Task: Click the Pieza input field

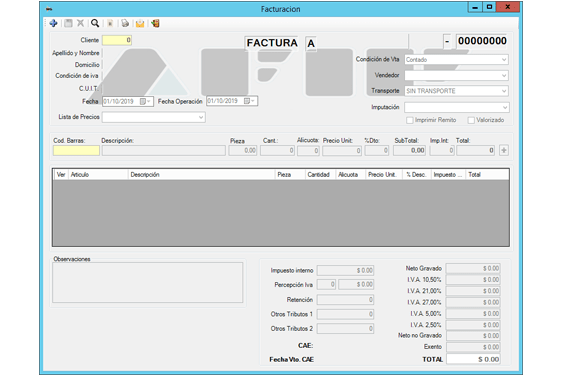Action: point(243,151)
